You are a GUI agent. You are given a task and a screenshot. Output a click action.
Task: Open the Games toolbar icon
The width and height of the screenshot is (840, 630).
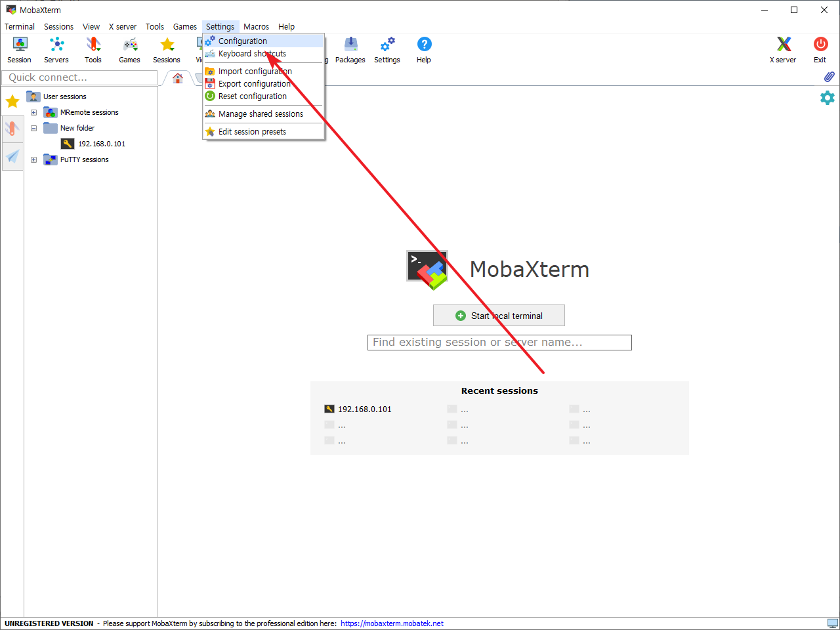130,50
